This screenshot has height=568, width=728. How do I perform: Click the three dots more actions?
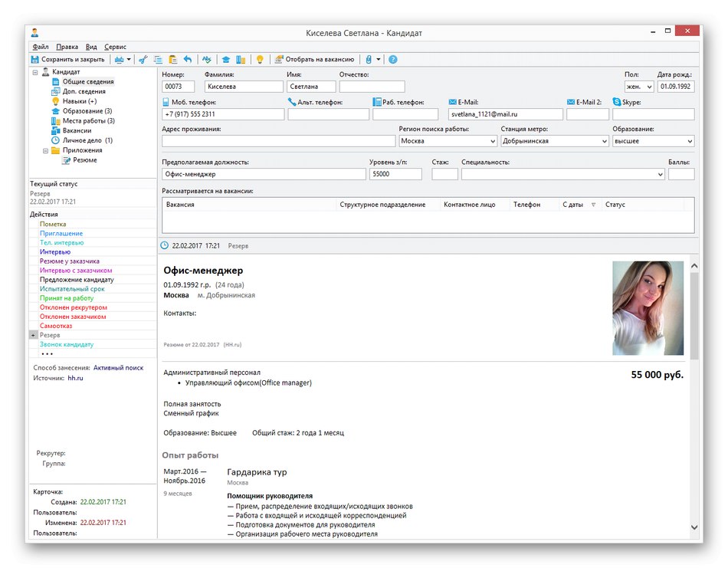pyautogui.click(x=47, y=354)
